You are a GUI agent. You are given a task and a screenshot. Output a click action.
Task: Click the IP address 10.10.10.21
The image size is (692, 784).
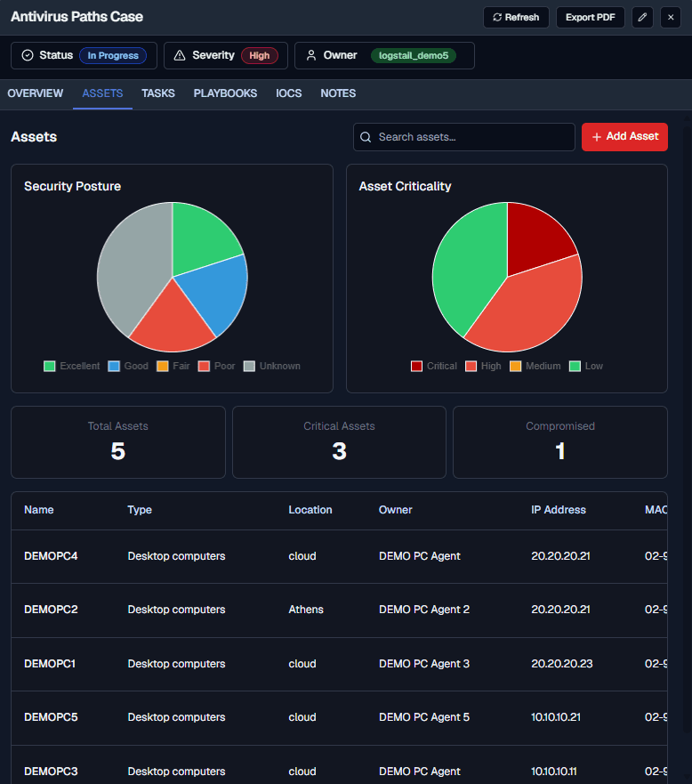556,717
